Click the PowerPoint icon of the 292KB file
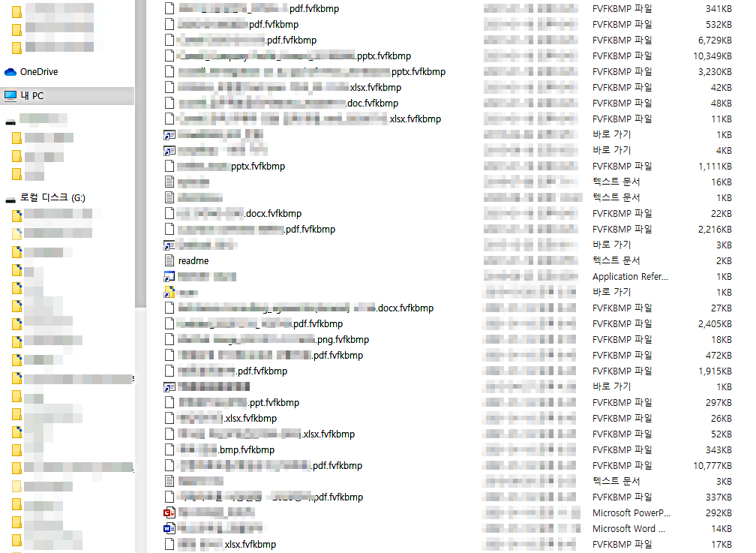The width and height of the screenshot is (756, 553). point(169,512)
